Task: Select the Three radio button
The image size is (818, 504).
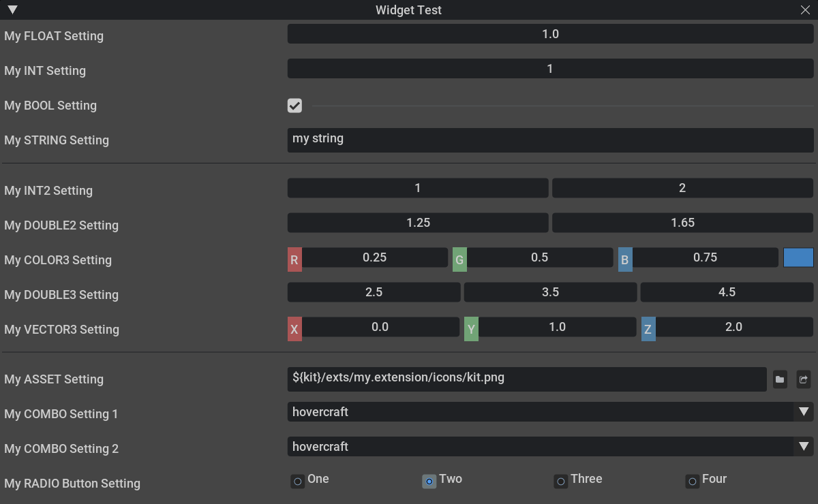Action: click(x=560, y=482)
